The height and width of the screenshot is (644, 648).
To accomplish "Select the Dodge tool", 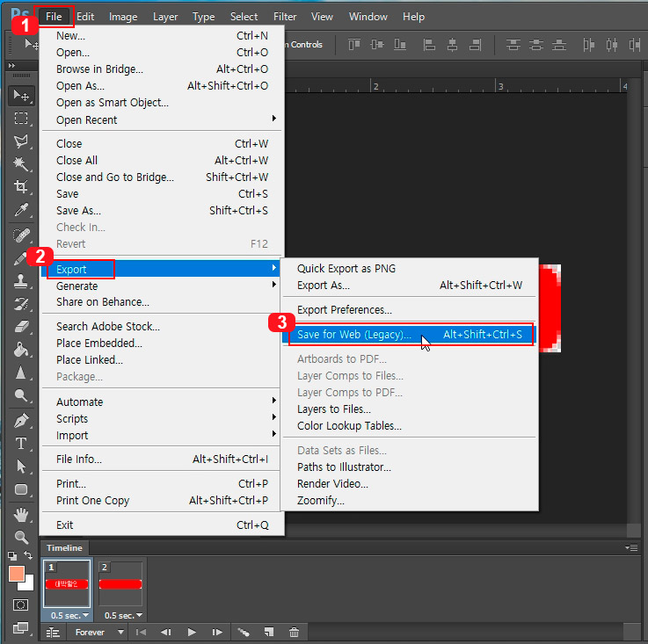I will [21, 395].
